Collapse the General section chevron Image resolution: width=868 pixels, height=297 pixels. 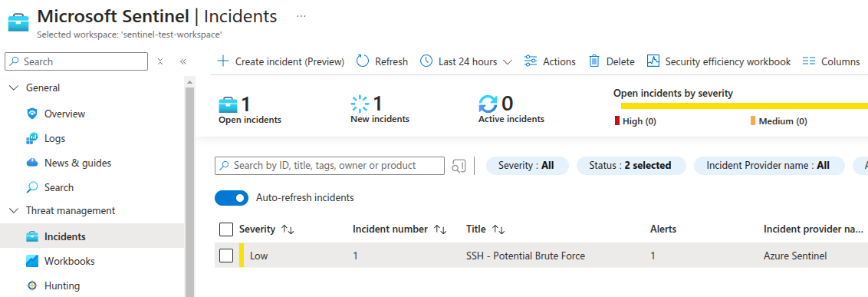click(14, 88)
